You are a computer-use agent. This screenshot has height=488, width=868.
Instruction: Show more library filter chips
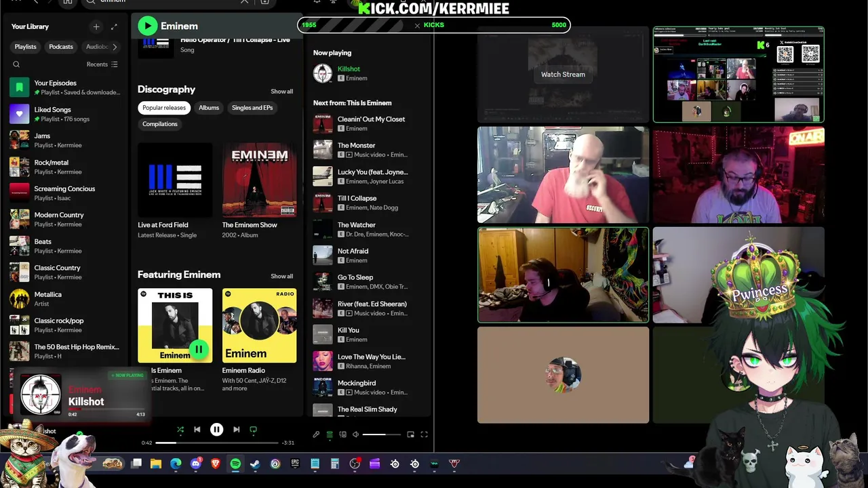[x=115, y=47]
